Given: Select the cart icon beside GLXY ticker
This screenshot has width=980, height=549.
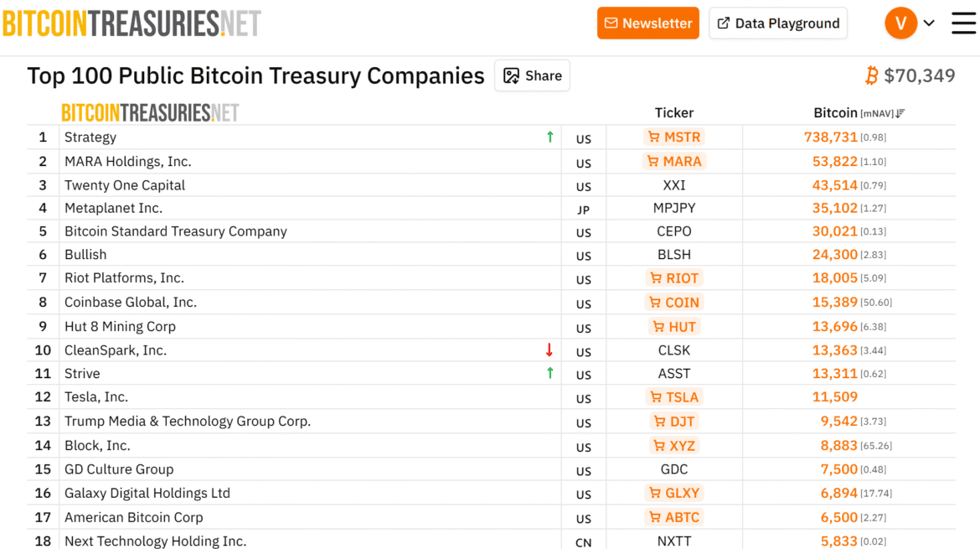Looking at the screenshot, I should [653, 493].
